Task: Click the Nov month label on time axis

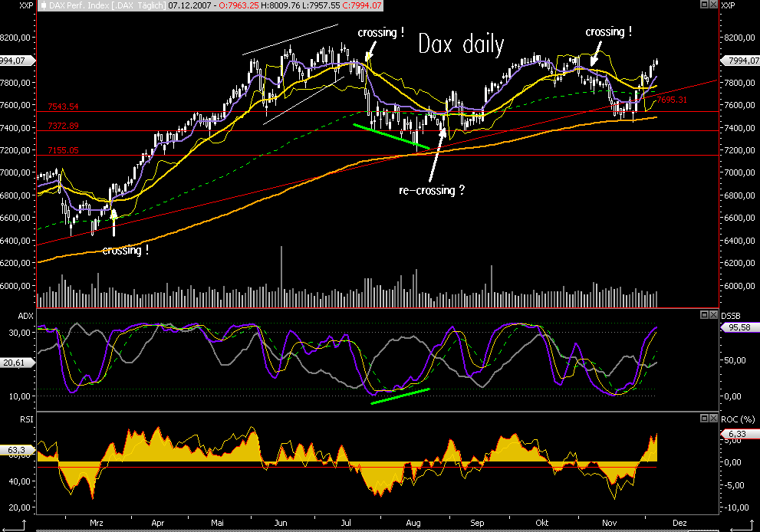Action: 609,523
